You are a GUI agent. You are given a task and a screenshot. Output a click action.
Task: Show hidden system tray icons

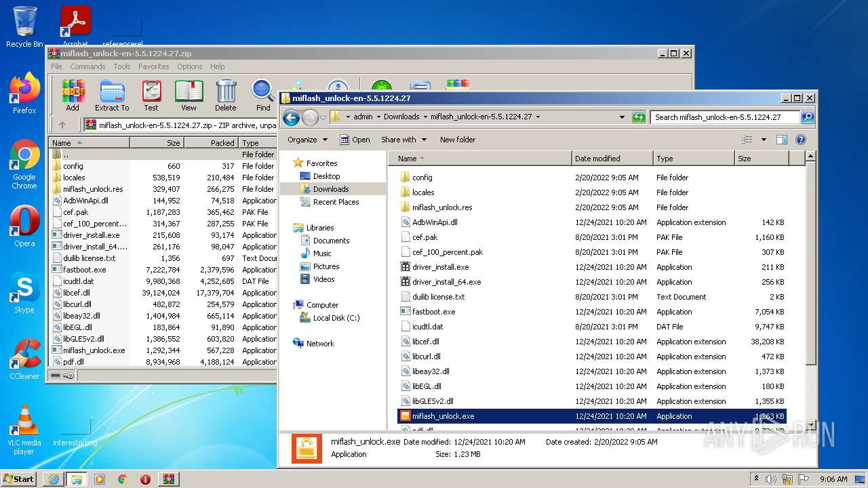757,479
